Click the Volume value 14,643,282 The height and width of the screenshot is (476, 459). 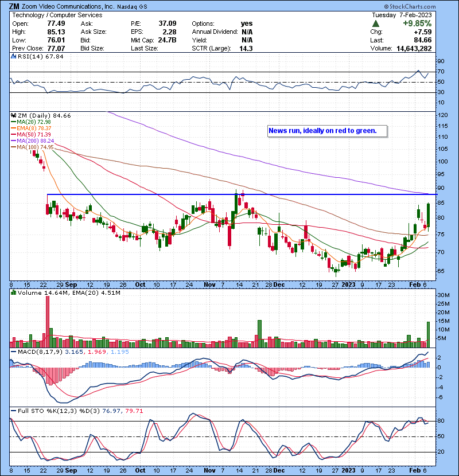click(414, 49)
